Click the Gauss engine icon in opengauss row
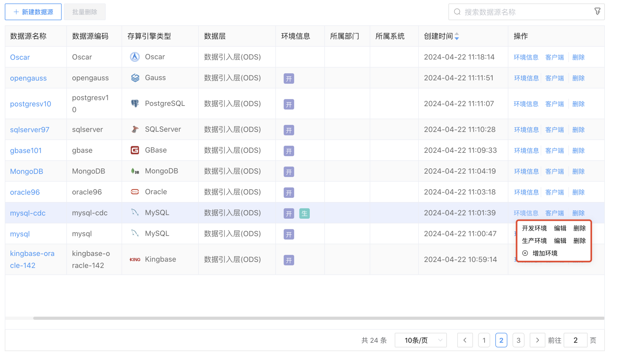This screenshot has height=364, width=624. coord(135,78)
